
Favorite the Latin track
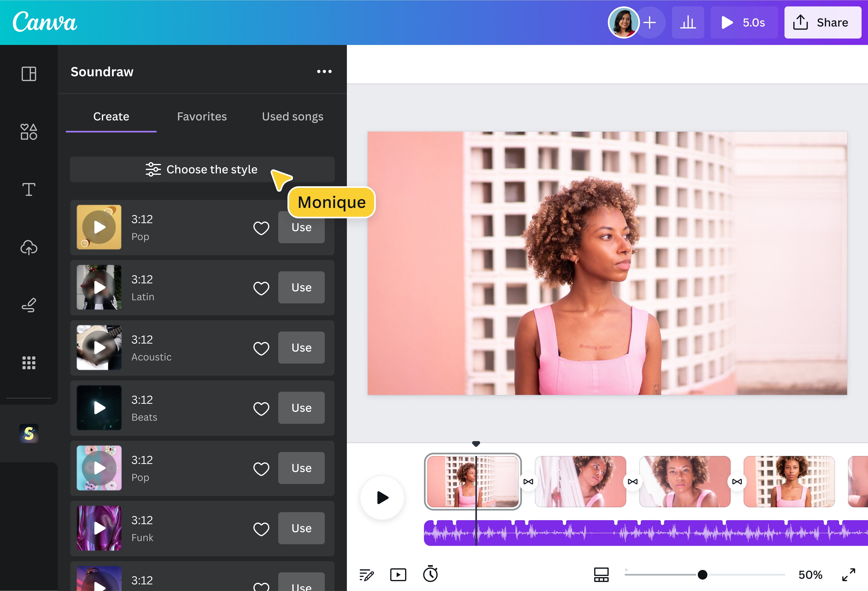[x=261, y=288]
